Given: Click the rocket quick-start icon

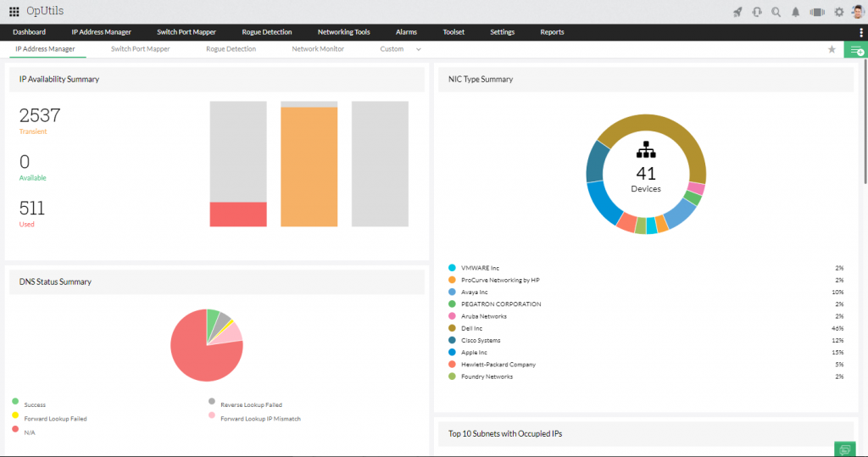Looking at the screenshot, I should (x=737, y=12).
